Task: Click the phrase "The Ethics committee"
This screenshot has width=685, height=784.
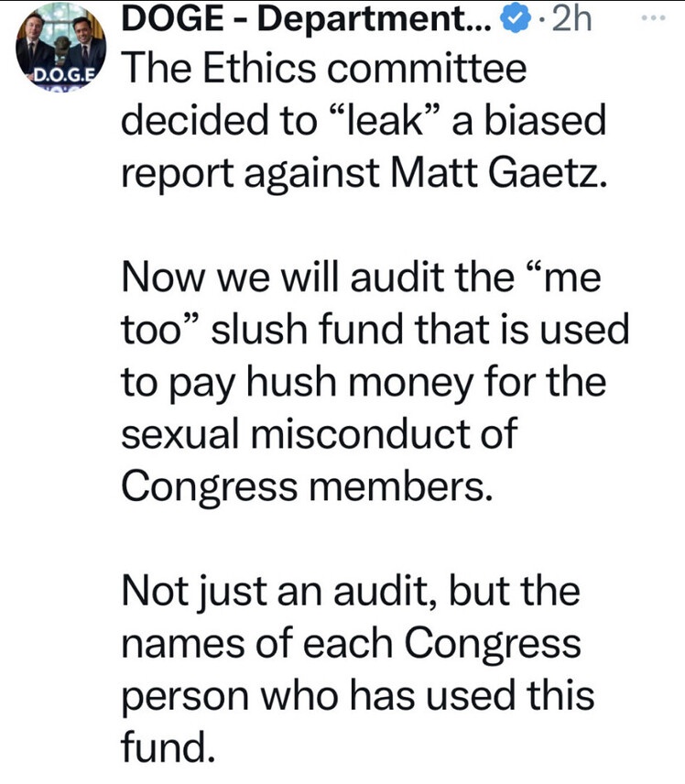Action: point(324,70)
